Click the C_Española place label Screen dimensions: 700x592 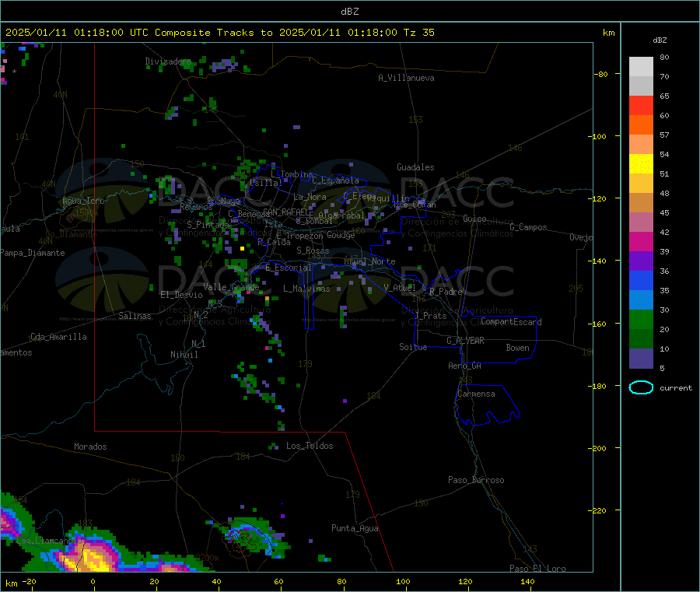click(x=336, y=180)
